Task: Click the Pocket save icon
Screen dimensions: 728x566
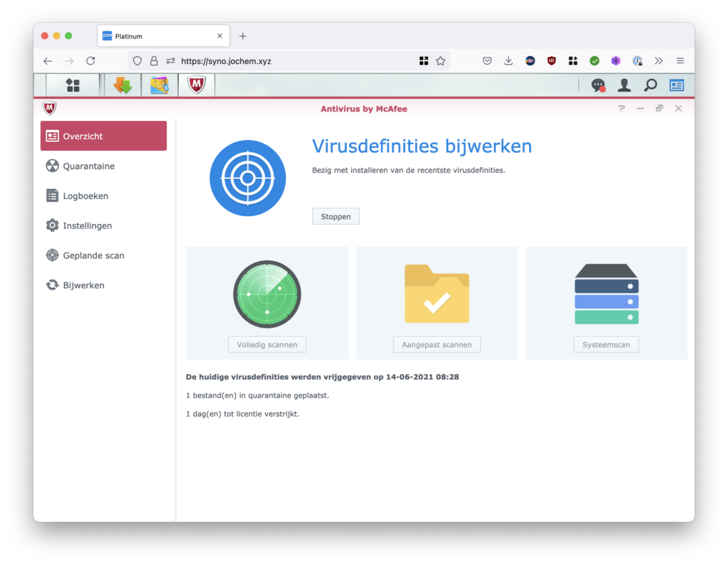Action: [487, 61]
